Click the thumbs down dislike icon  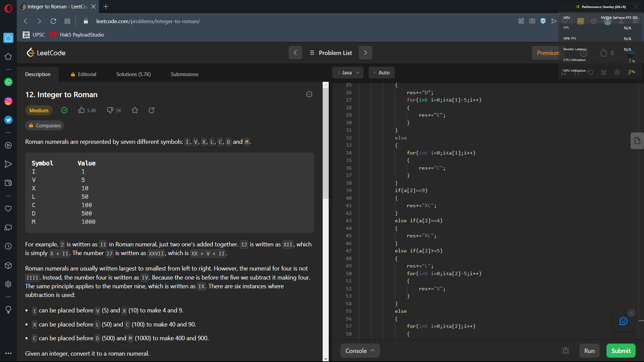110,110
